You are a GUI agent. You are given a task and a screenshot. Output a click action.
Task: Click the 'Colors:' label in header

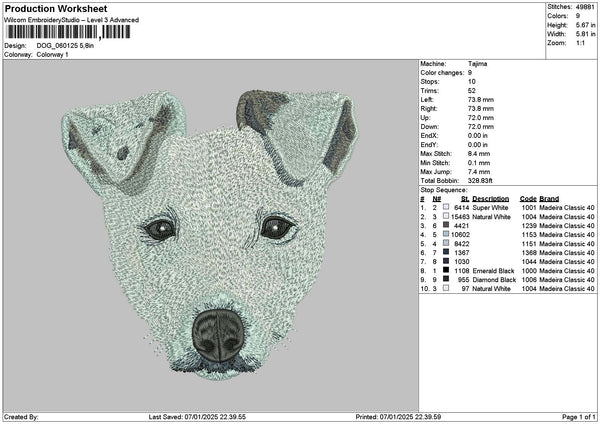[x=558, y=16]
